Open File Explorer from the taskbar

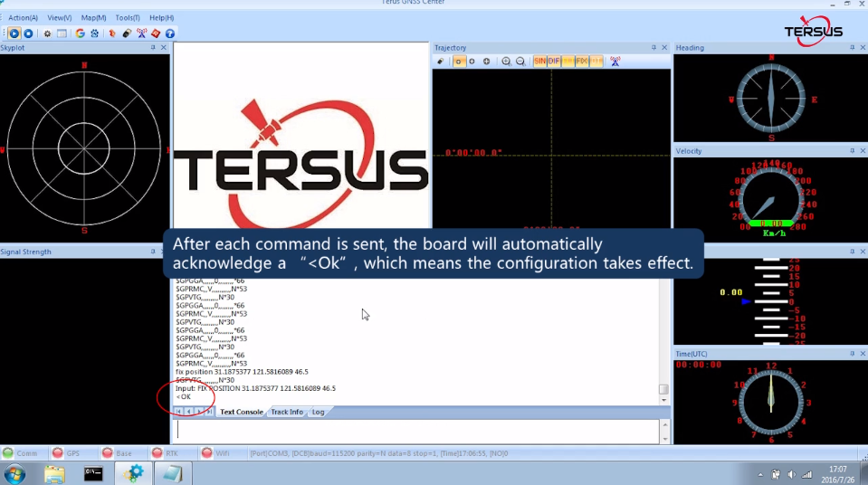point(54,474)
